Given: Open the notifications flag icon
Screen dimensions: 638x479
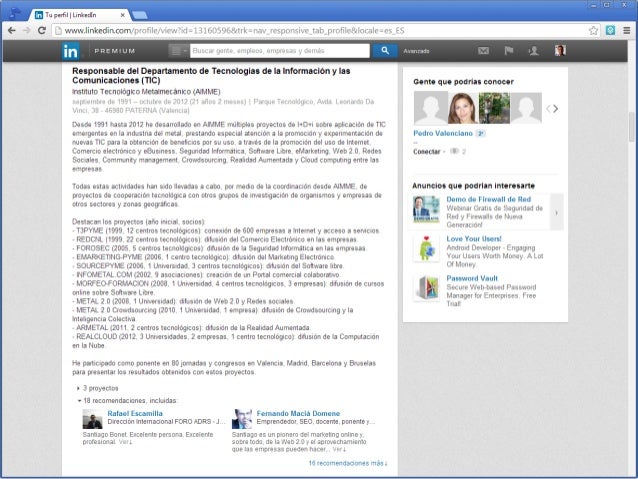Looking at the screenshot, I should [x=509, y=51].
